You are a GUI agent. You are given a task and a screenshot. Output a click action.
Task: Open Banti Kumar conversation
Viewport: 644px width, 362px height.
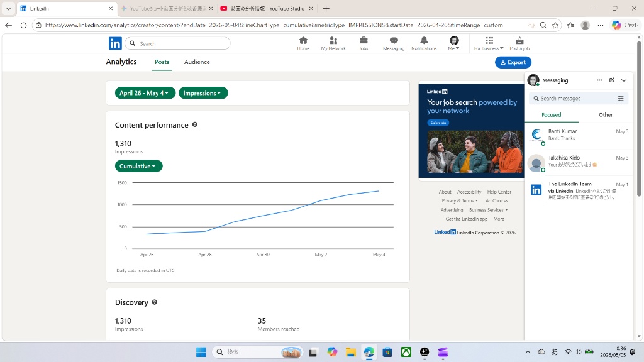(579, 136)
